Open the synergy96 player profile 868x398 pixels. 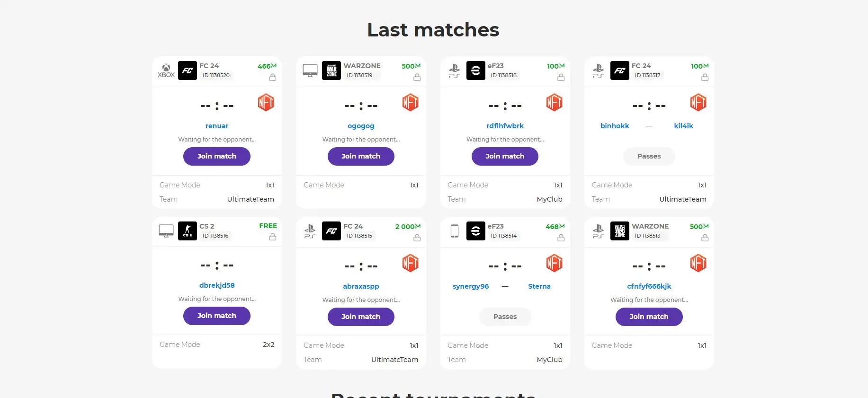tap(471, 286)
